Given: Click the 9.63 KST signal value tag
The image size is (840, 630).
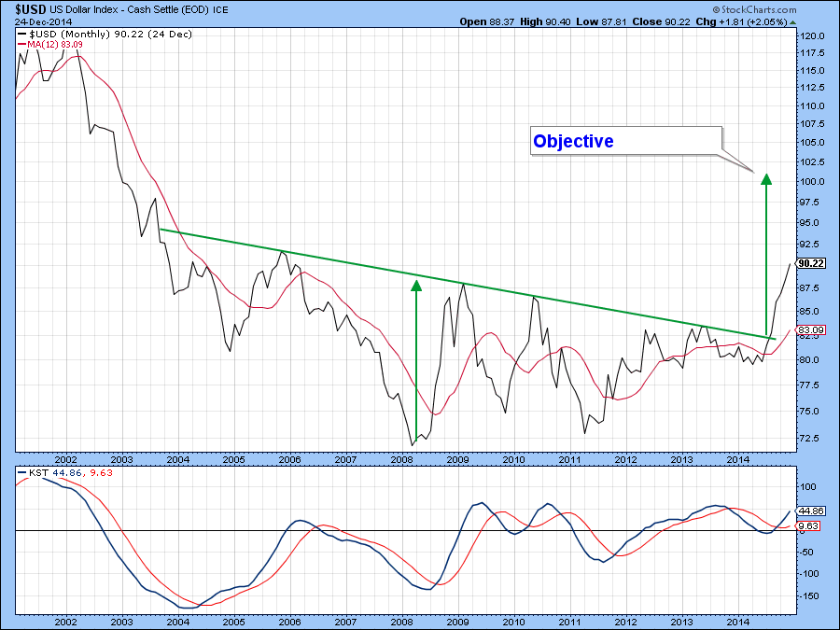Looking at the screenshot, I should 808,525.
